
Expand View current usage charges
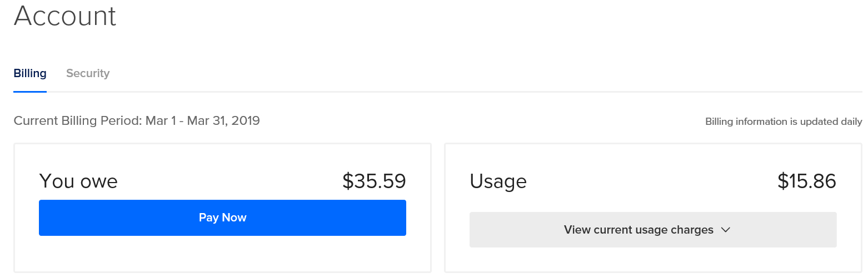638,230
